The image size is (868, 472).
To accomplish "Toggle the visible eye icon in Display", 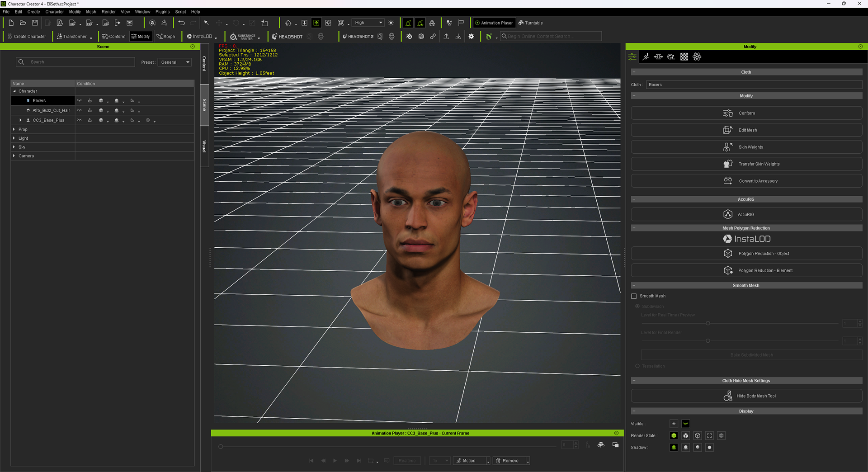I will tap(674, 424).
